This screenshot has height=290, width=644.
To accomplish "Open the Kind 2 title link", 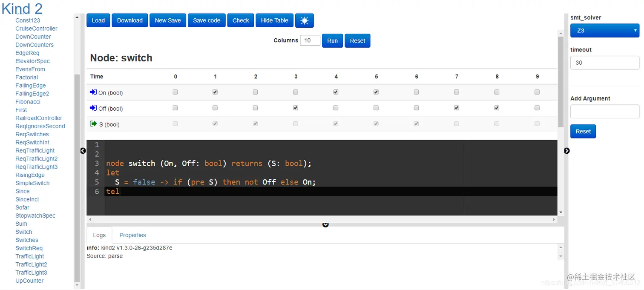I will pyautogui.click(x=22, y=8).
